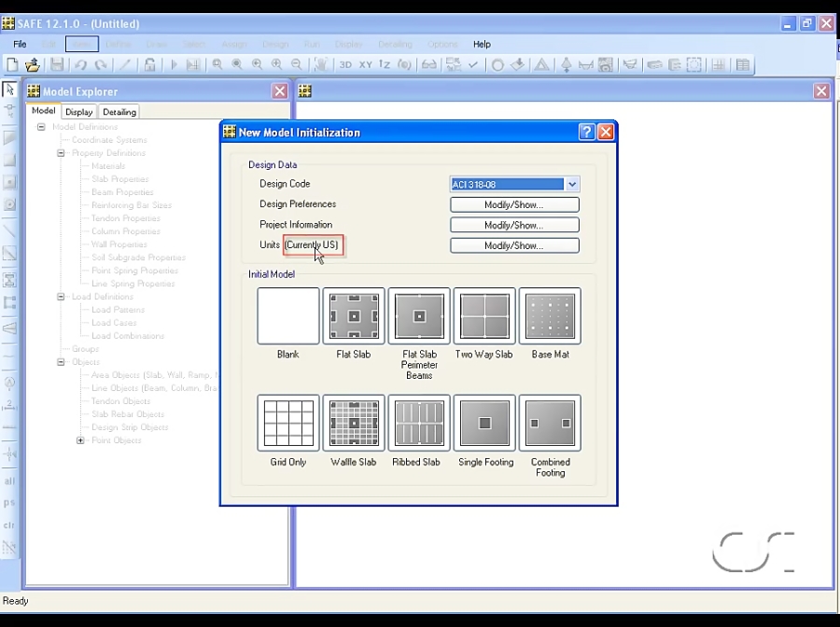The image size is (840, 627).
Task: Open the Help menu
Action: click(482, 44)
